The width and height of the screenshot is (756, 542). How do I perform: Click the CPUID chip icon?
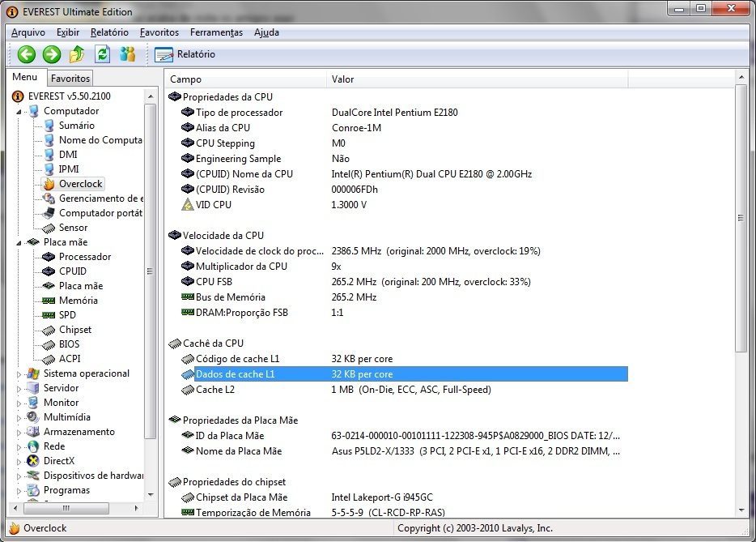pos(49,271)
